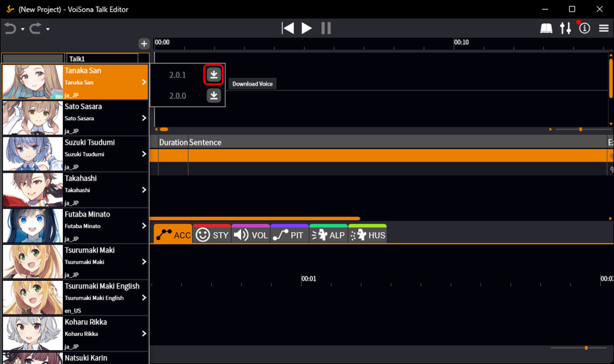Switch to the STY tab
Viewport: 614px width, 364px height.
(x=212, y=235)
